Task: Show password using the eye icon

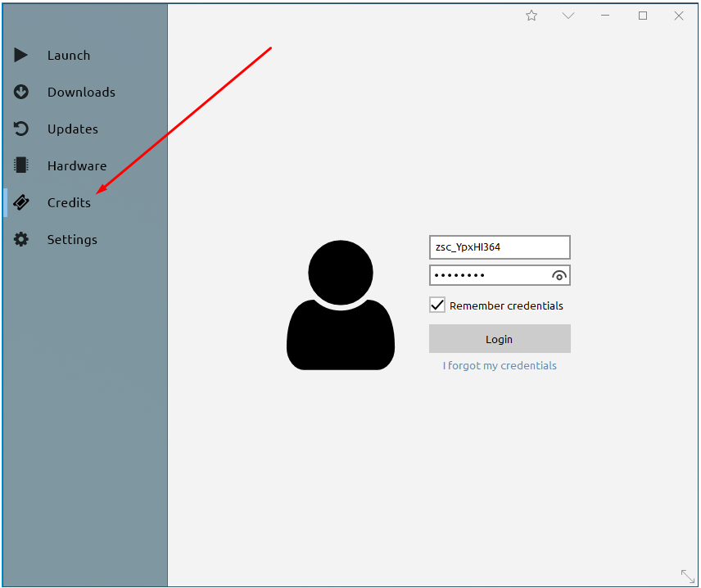Action: tap(559, 276)
